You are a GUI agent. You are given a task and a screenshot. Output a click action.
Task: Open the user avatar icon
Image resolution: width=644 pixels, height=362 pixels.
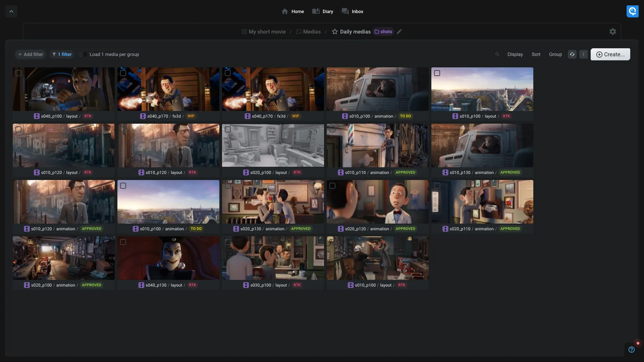[632, 11]
